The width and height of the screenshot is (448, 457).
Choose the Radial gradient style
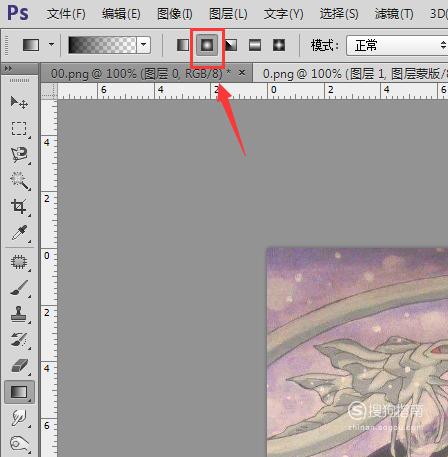pos(207,45)
